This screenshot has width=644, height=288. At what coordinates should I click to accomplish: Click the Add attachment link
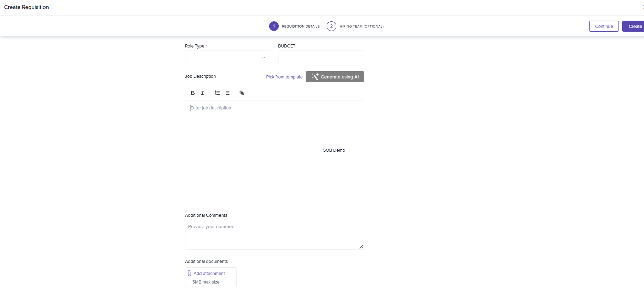tap(209, 273)
